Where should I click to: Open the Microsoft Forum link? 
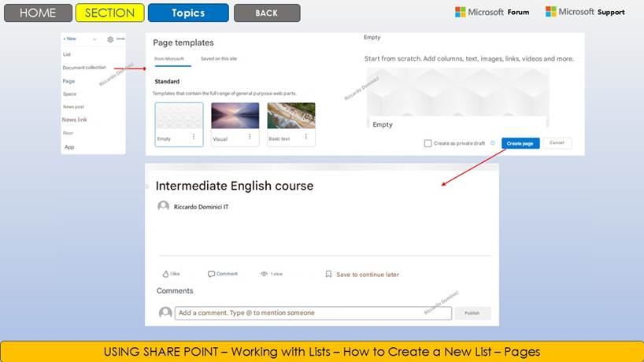[492, 13]
